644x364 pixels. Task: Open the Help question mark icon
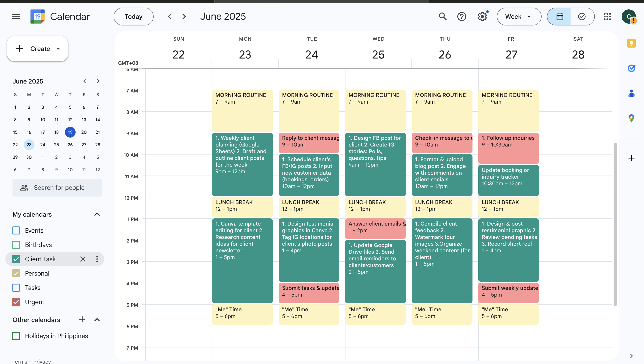pos(461,17)
